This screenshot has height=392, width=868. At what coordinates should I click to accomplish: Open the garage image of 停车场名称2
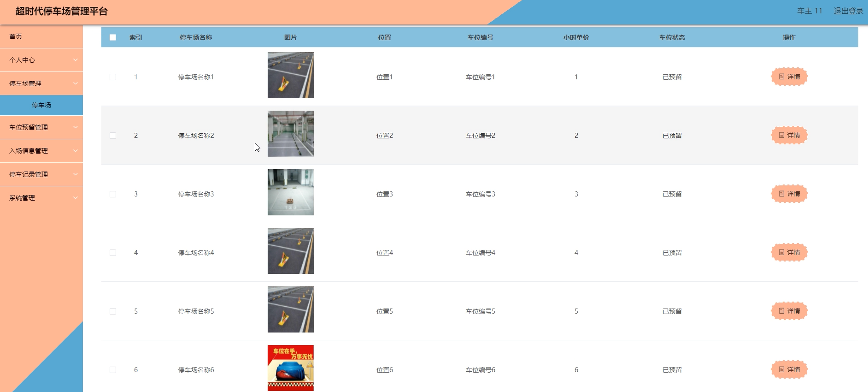pos(291,134)
